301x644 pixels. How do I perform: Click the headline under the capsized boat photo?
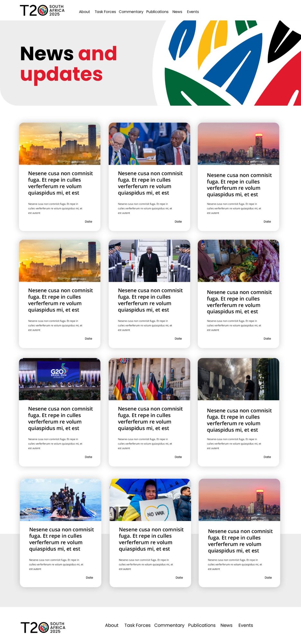[x=61, y=539]
